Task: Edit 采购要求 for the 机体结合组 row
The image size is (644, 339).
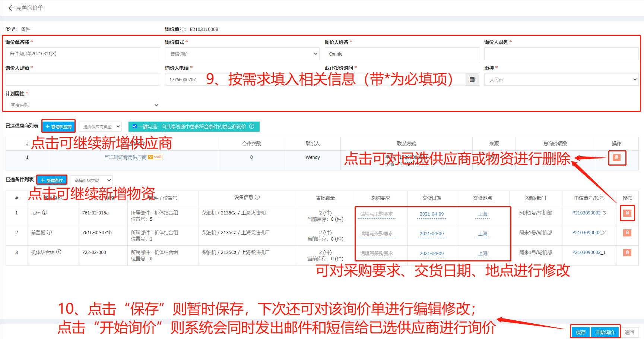Action: pos(377,254)
